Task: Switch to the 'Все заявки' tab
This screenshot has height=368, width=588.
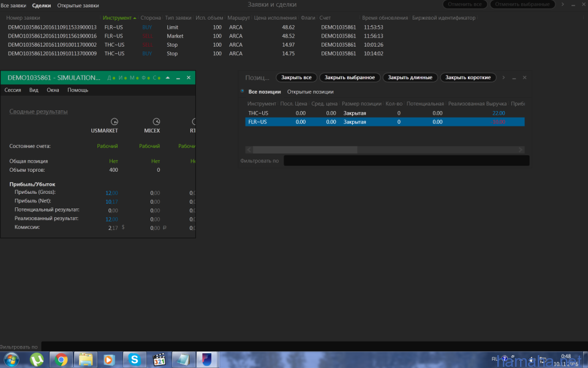Action: tap(13, 5)
